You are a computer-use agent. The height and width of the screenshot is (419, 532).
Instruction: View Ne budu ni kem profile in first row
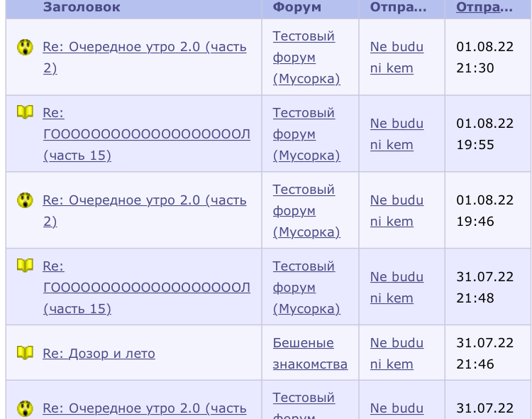click(397, 58)
